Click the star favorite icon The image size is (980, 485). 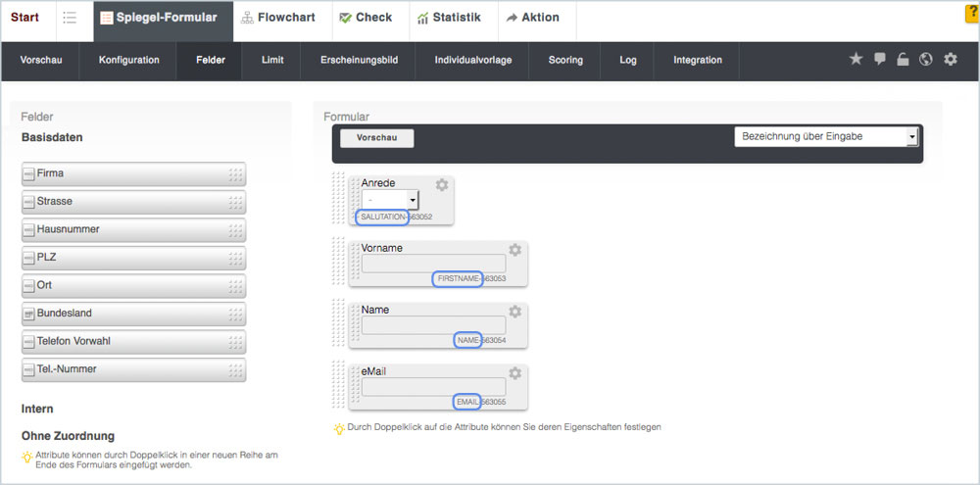[856, 60]
